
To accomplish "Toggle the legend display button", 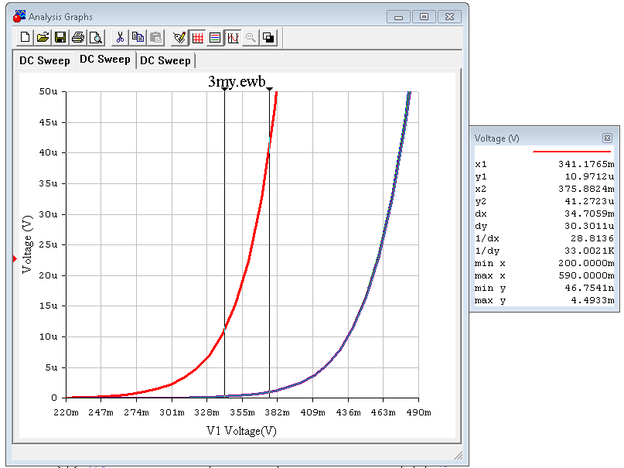I will 215,38.
